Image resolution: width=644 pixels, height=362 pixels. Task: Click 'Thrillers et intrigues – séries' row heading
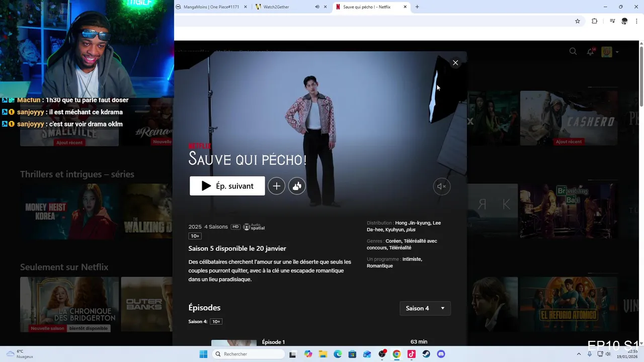[x=77, y=174]
